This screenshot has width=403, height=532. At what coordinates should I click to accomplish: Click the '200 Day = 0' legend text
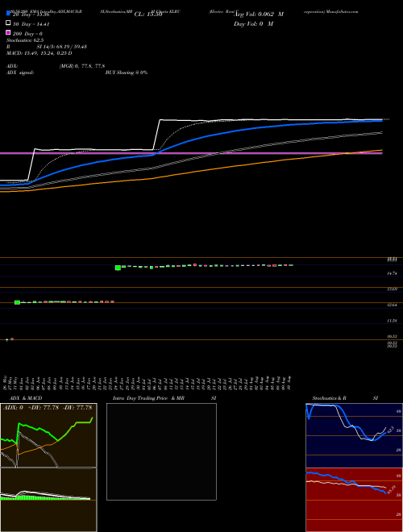pyautogui.click(x=27, y=34)
